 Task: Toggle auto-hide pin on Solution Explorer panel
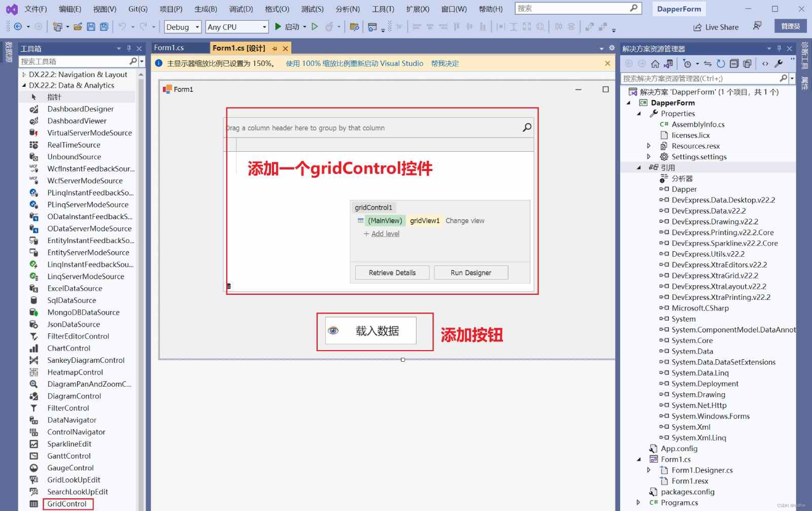pyautogui.click(x=779, y=49)
